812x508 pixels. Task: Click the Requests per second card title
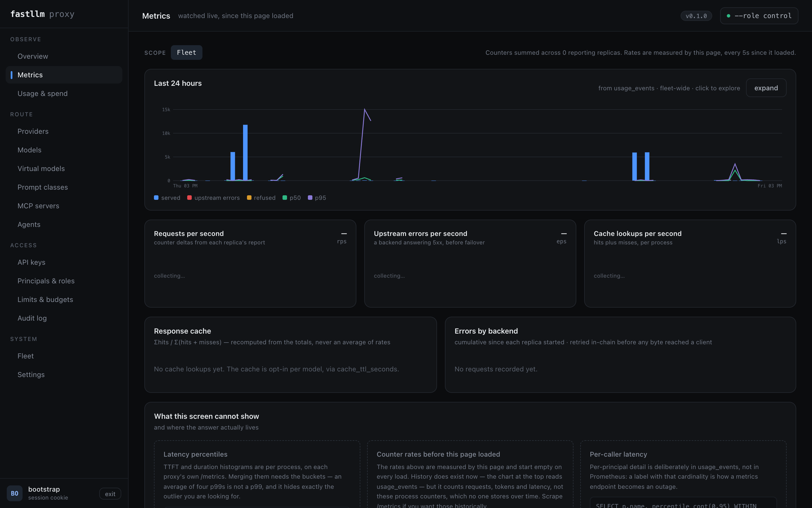pos(189,233)
